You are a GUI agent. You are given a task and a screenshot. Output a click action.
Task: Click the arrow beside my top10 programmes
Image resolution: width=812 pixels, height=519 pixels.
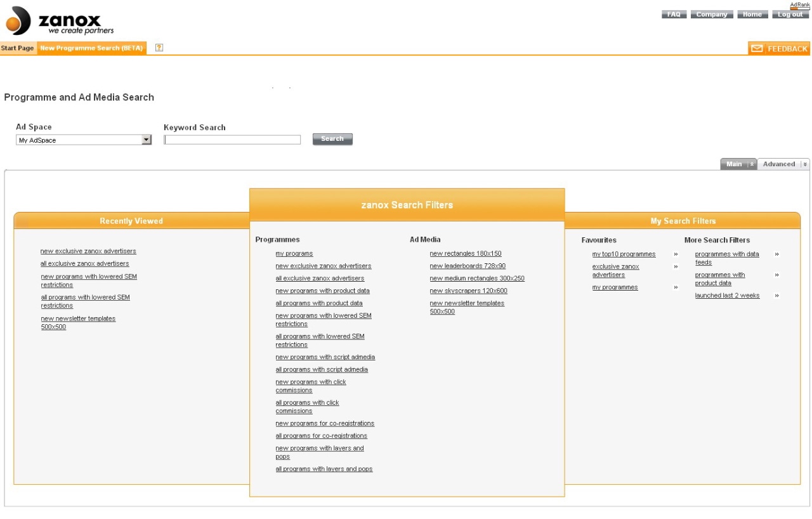676,254
